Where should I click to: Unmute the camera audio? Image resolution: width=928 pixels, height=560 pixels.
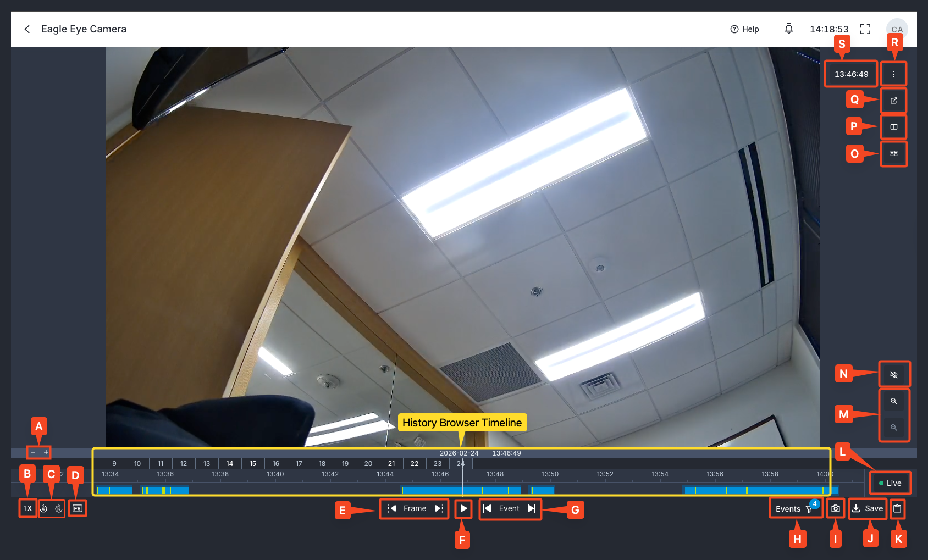coord(894,375)
